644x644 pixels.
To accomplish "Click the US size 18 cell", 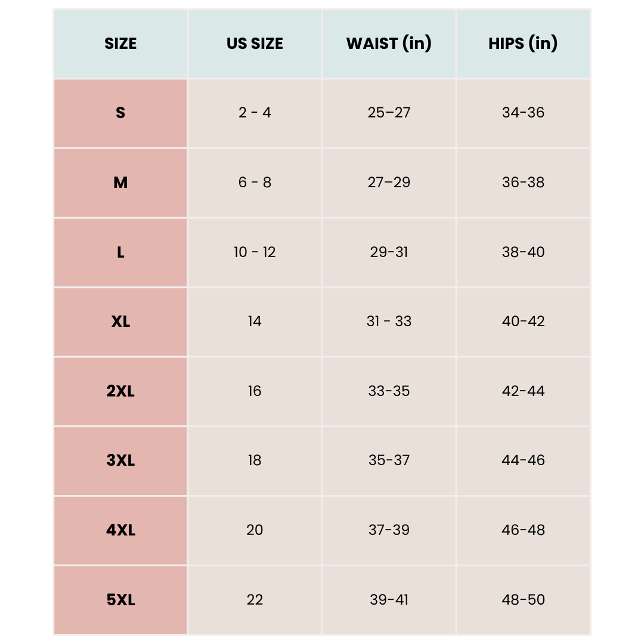I will [255, 460].
